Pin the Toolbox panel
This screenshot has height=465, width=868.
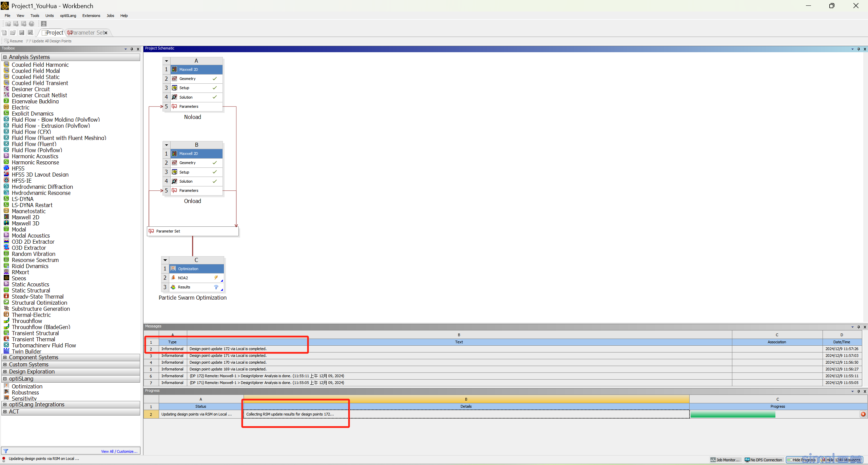click(x=132, y=49)
